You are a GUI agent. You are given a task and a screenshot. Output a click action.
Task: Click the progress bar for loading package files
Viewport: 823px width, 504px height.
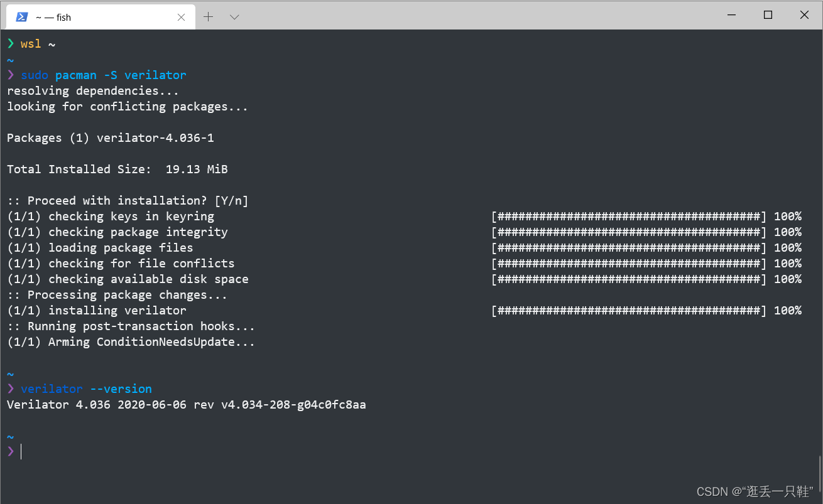click(629, 248)
